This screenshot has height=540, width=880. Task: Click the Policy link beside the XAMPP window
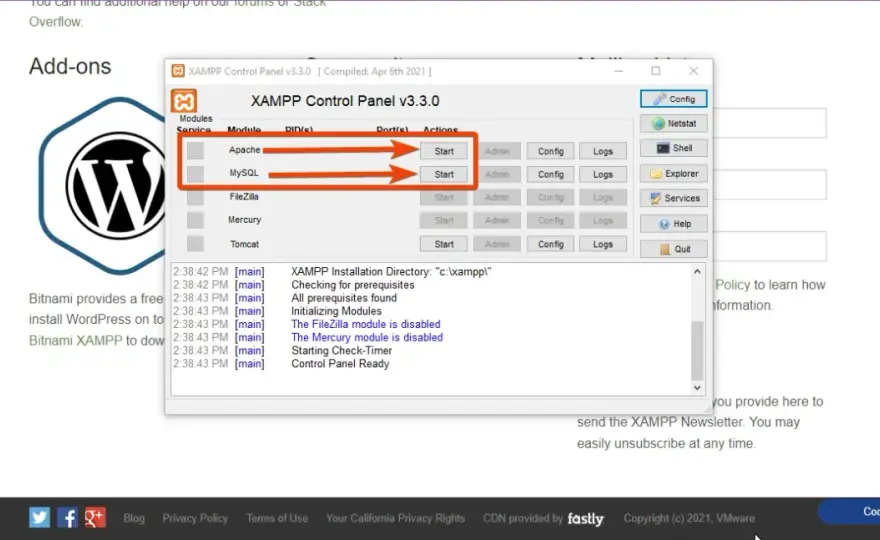732,285
